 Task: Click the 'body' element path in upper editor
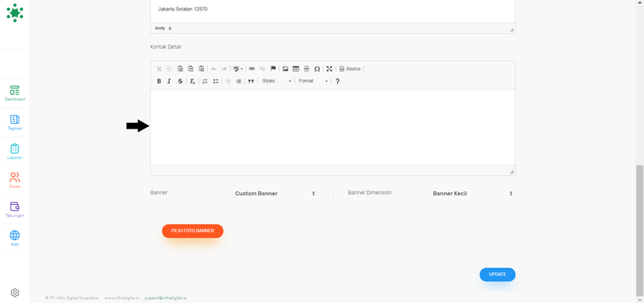(x=159, y=28)
